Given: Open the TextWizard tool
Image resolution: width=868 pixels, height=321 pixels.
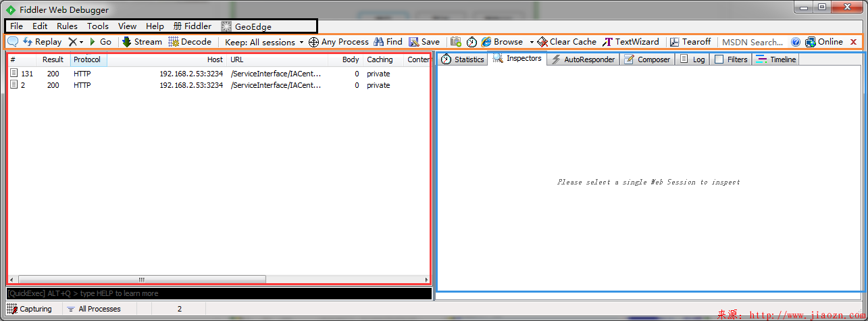Looking at the screenshot, I should coord(631,42).
